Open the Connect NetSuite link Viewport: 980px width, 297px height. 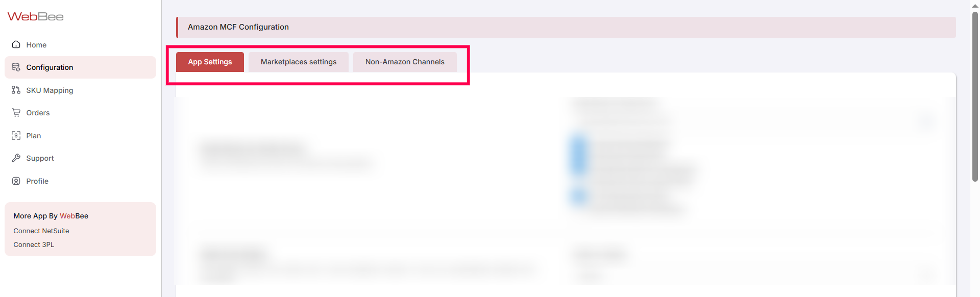tap(41, 231)
